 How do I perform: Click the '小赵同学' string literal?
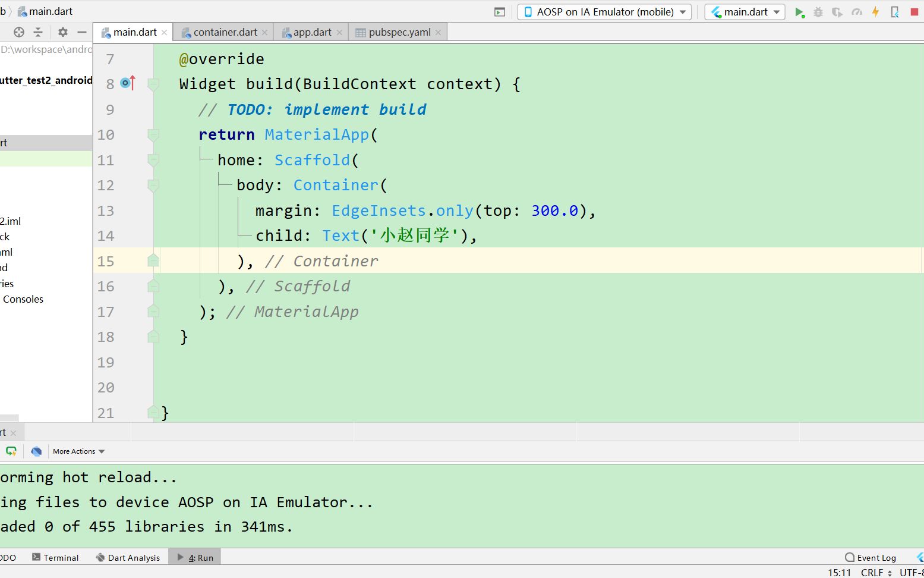[x=414, y=235]
